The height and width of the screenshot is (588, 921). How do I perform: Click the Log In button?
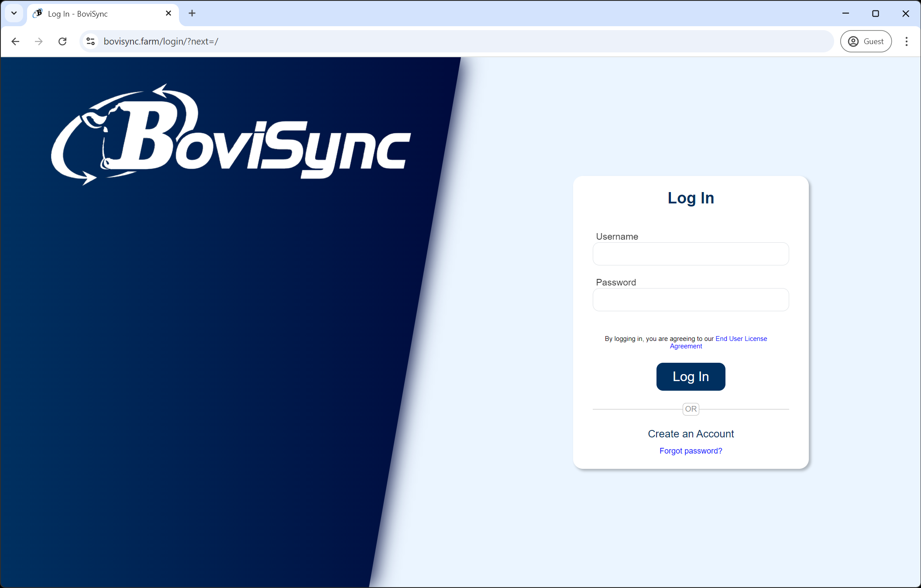tap(691, 377)
